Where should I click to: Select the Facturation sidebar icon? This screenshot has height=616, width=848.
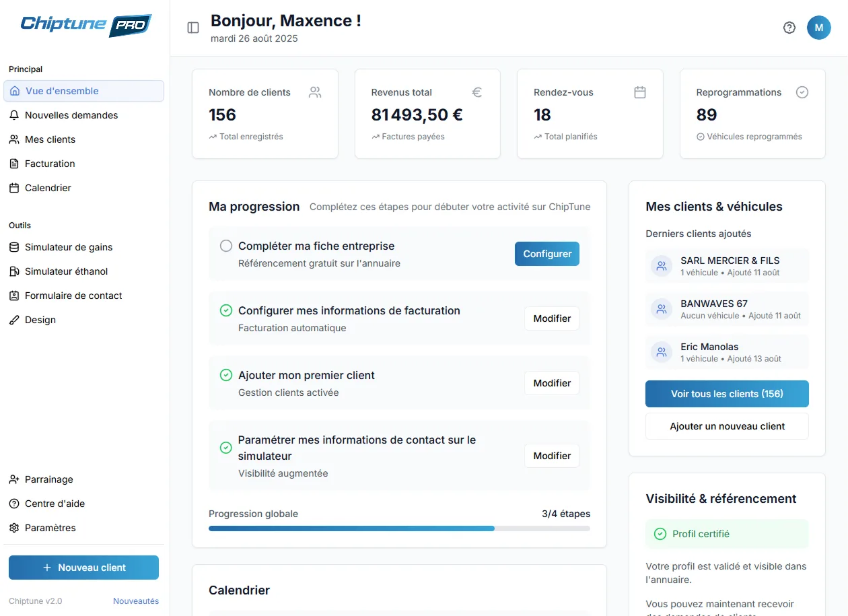coord(14,164)
